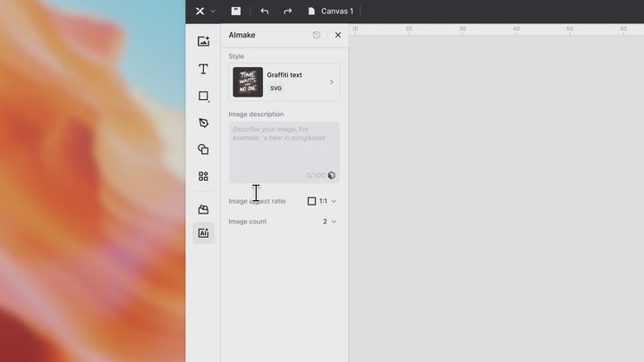Toggle the AI image generator tool

(203, 233)
